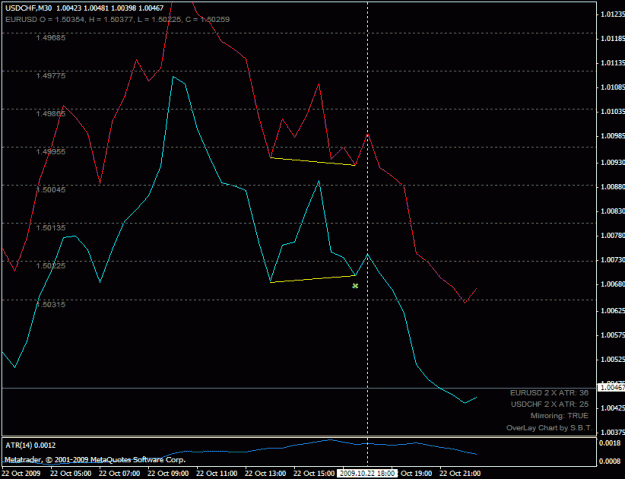The image size is (625, 479).
Task: Click the 22 Oct 11:00 time label
Action: 216,473
